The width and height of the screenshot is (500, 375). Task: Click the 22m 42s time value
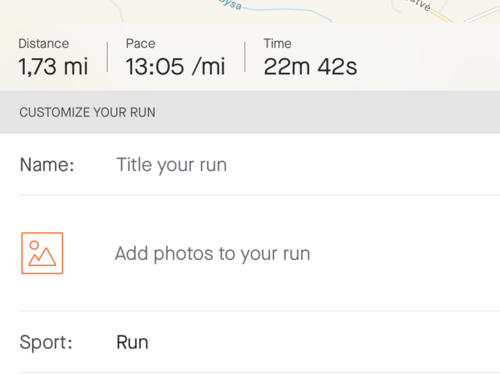(310, 66)
